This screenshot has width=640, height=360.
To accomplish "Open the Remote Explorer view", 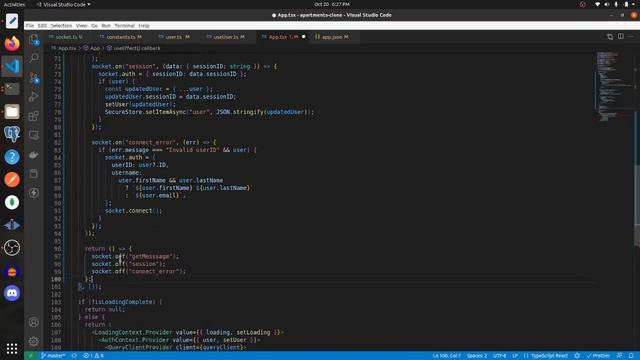I will coord(34,135).
